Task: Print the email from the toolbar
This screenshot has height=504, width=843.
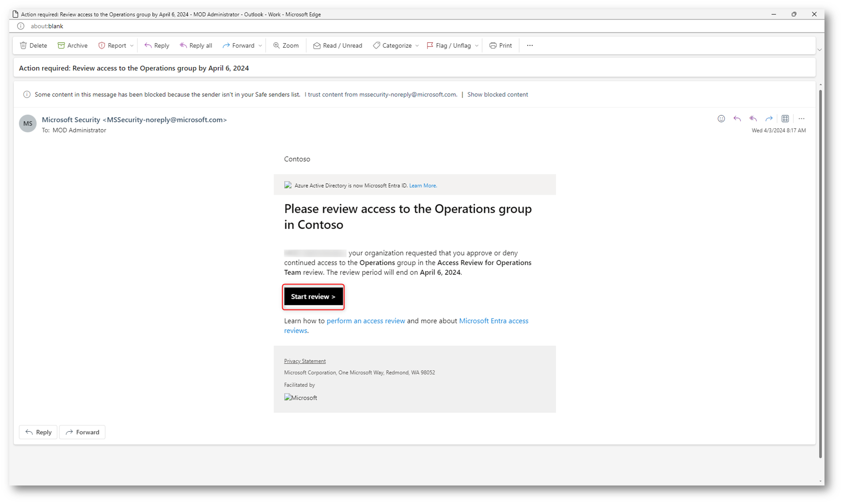Action: point(501,45)
